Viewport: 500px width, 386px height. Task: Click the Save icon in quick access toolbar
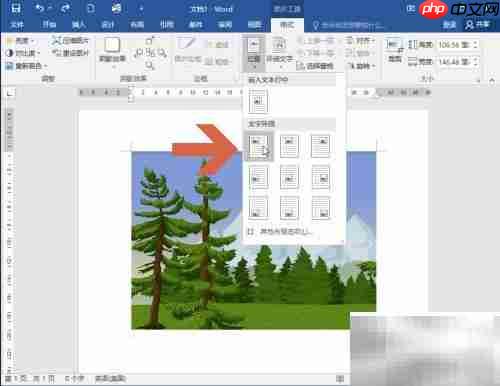point(15,8)
